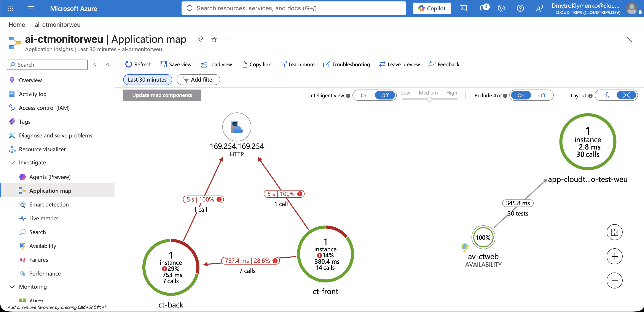Click the map zoom out minus button

click(614, 280)
